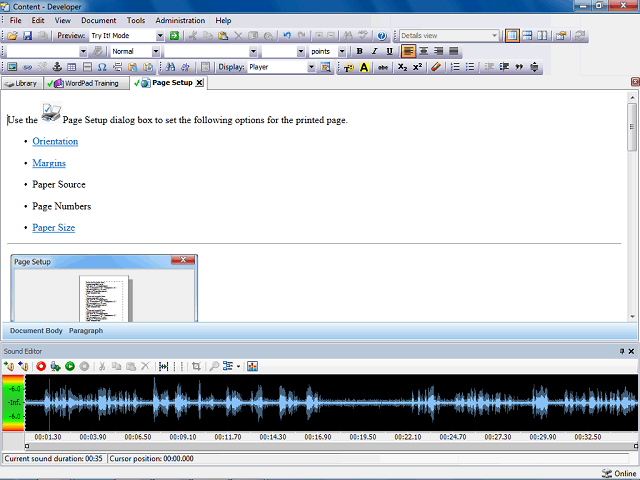Open the Display Player dropdown
This screenshot has height=480, width=640.
coord(311,67)
